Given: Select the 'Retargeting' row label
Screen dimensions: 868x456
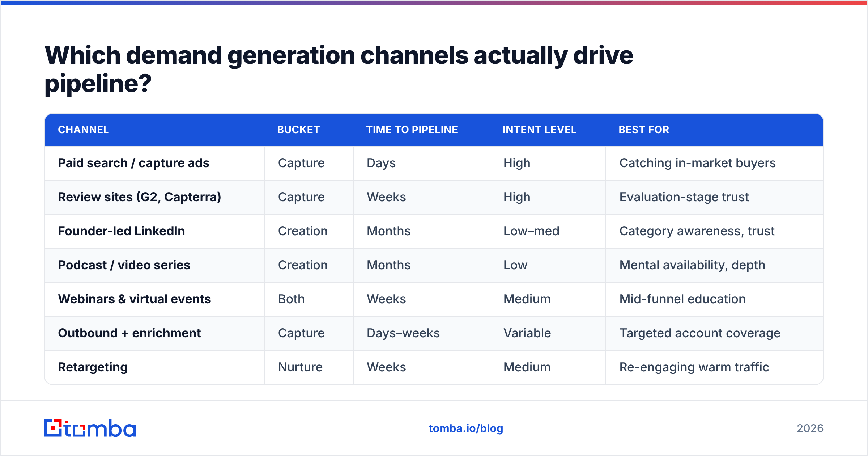Looking at the screenshot, I should pyautogui.click(x=93, y=367).
